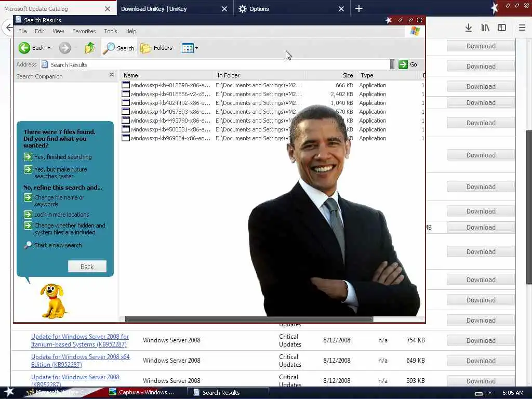Choose Change whether hidden and system files included
The image size is (532, 399).
[64, 229]
